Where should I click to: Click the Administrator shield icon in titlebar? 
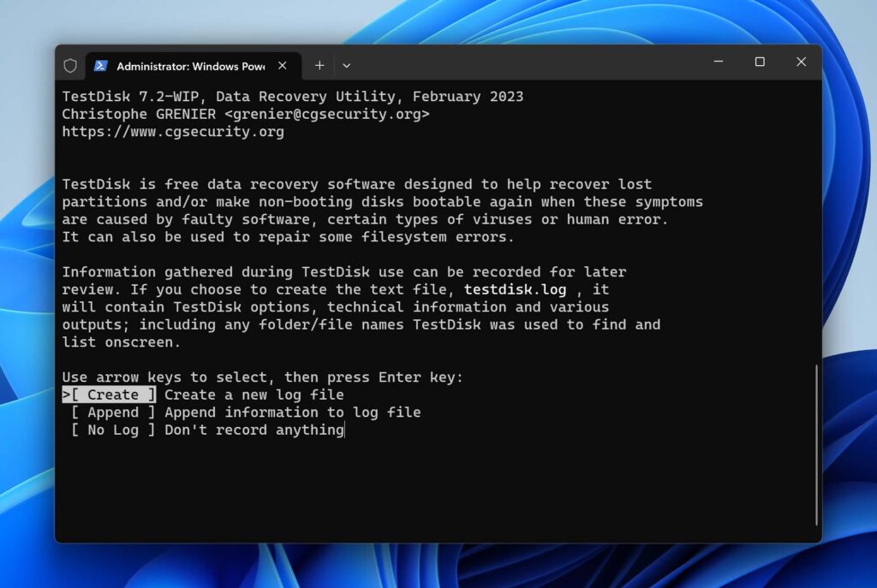click(x=71, y=65)
